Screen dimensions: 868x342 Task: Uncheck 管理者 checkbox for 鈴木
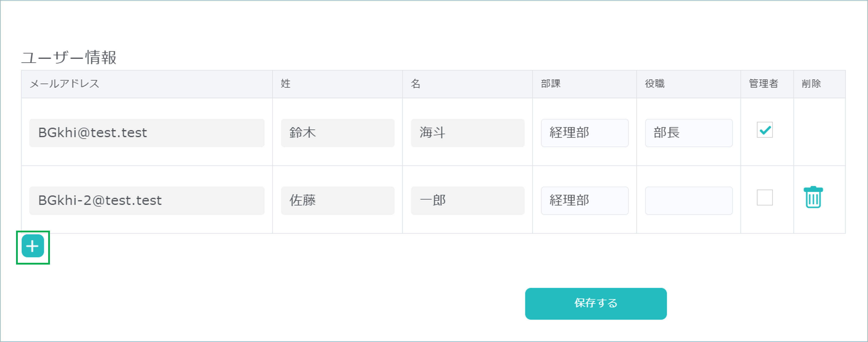764,130
